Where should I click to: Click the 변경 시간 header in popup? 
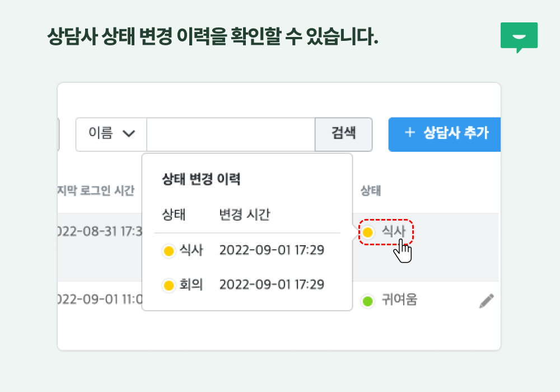coord(245,214)
